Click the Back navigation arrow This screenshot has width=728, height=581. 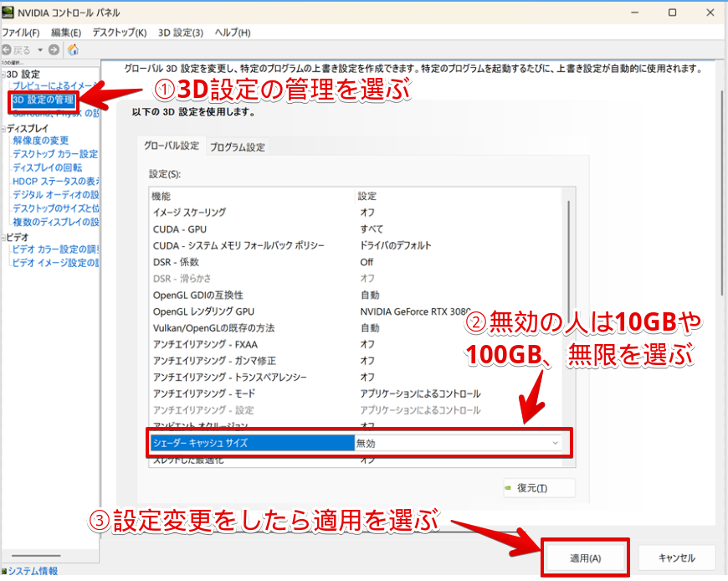pos(7,49)
